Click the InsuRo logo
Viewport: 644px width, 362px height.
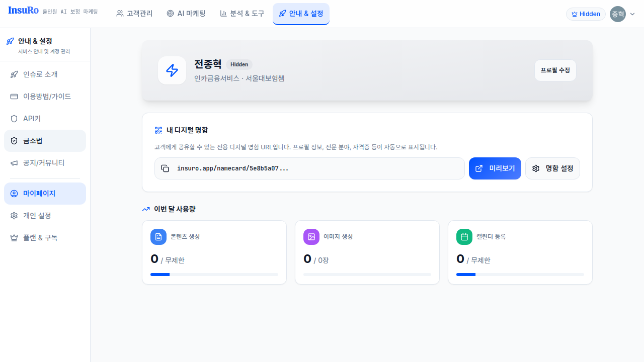[x=24, y=11]
